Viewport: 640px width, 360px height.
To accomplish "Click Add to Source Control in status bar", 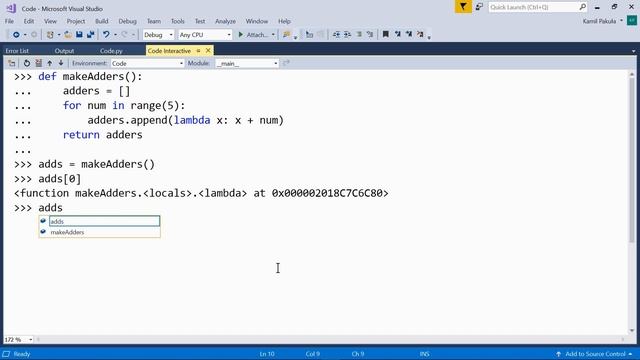I will (595, 354).
